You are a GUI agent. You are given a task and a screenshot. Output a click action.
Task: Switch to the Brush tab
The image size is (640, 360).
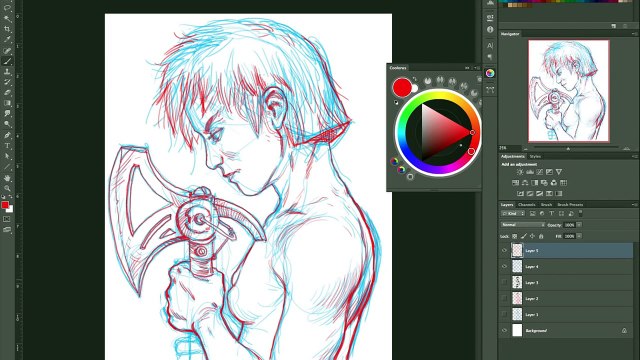point(546,204)
